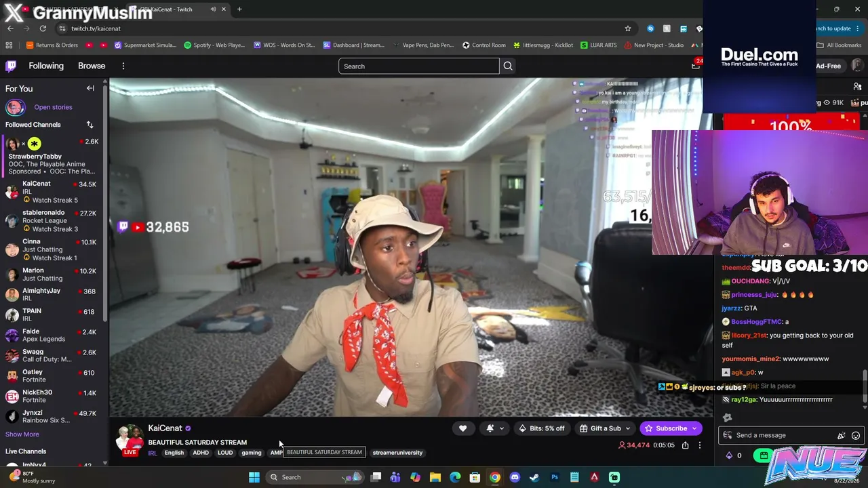Open the Spotify - Web Player bookmark
Image resolution: width=868 pixels, height=488 pixels.
tap(214, 45)
